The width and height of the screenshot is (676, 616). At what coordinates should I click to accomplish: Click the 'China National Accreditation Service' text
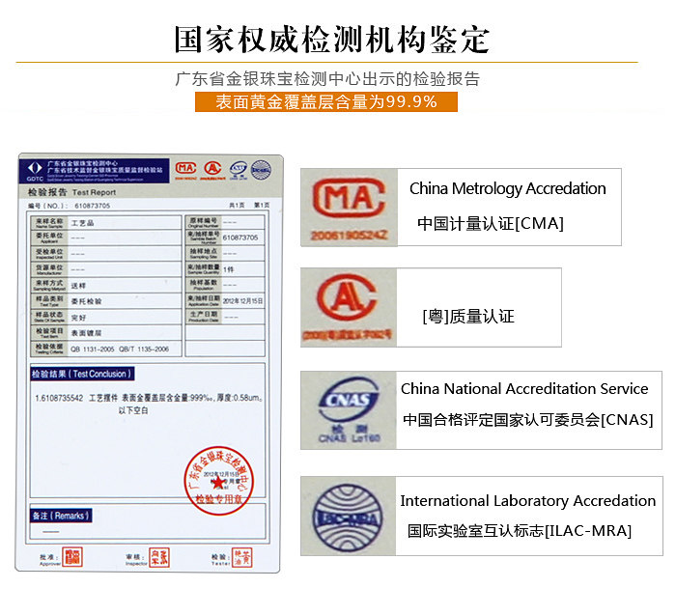[524, 389]
